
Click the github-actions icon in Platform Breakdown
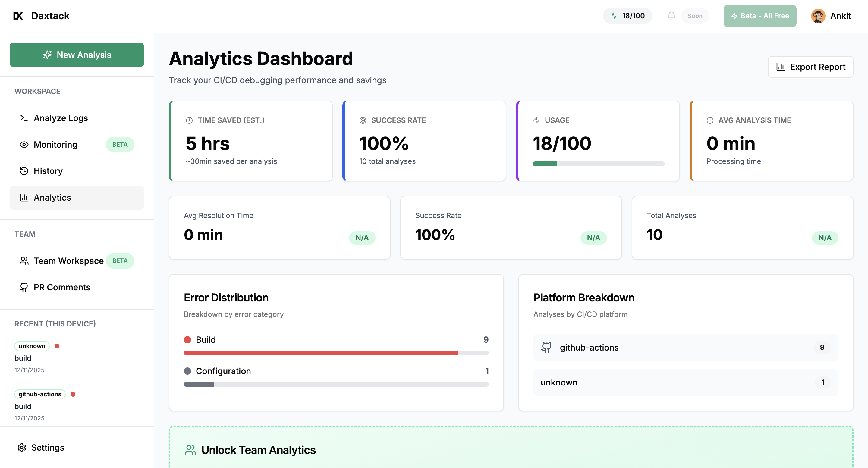point(547,347)
